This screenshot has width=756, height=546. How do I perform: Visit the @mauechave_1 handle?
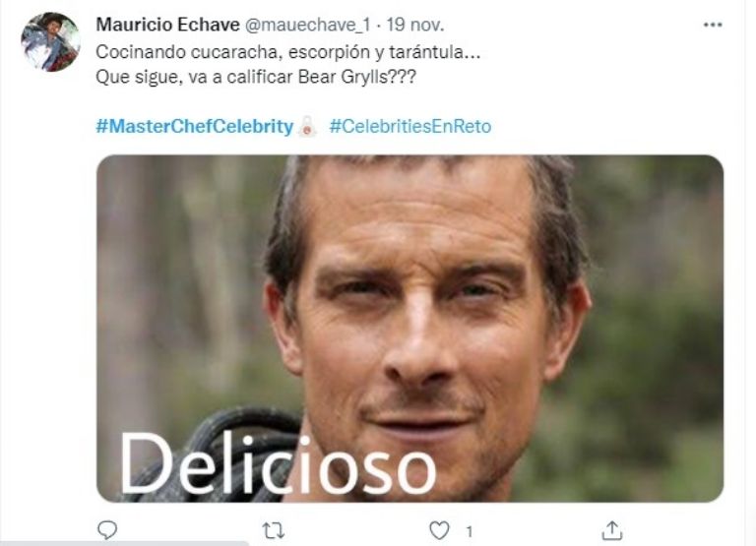point(307,25)
